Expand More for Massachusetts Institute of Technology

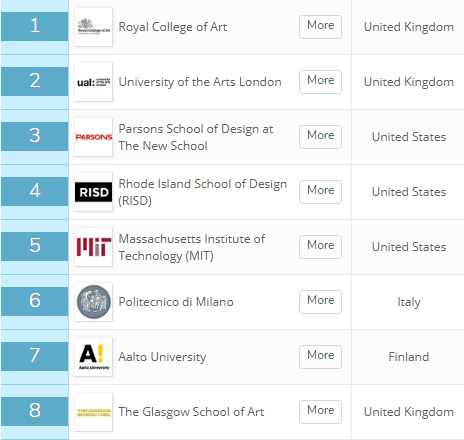tap(320, 247)
